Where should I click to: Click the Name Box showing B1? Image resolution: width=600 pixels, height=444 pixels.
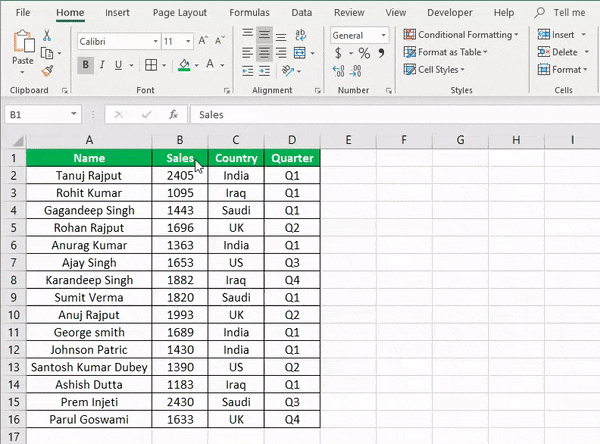(x=37, y=114)
